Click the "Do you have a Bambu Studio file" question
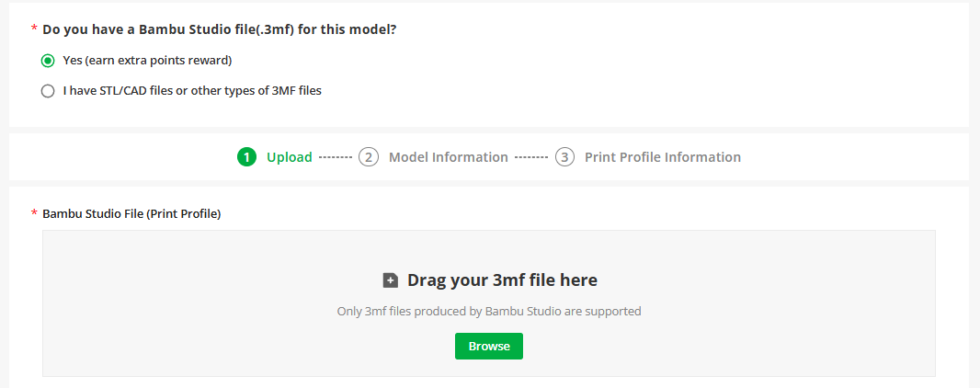 220,29
